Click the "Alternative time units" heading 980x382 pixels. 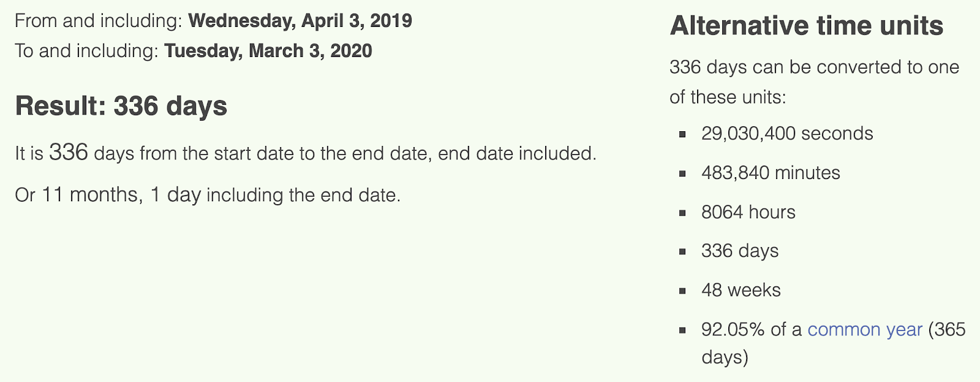pos(806,26)
